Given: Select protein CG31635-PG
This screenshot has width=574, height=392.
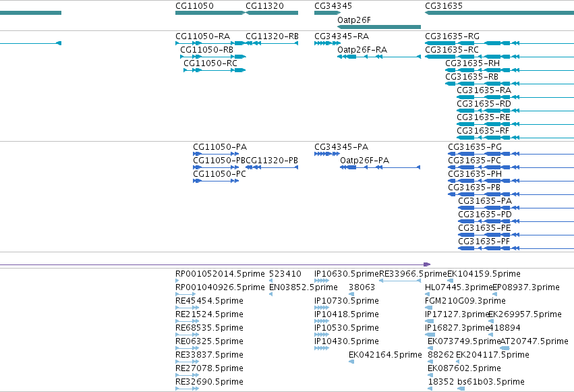Looking at the screenshot, I should pyautogui.click(x=511, y=154).
